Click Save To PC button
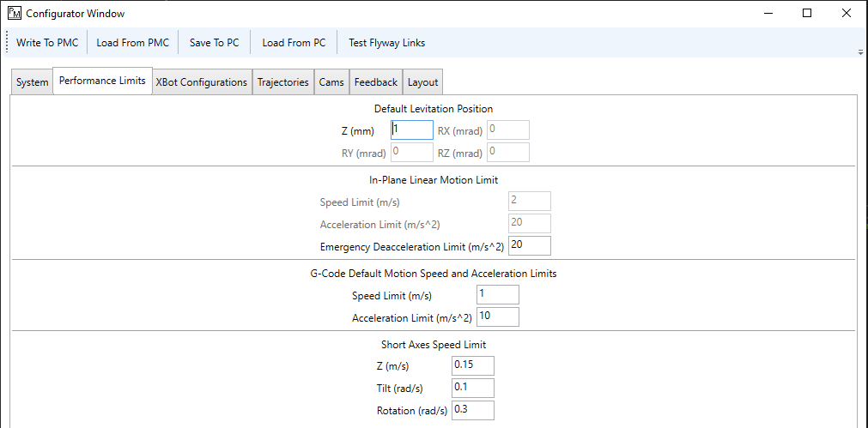This screenshot has height=428, width=868. click(214, 43)
